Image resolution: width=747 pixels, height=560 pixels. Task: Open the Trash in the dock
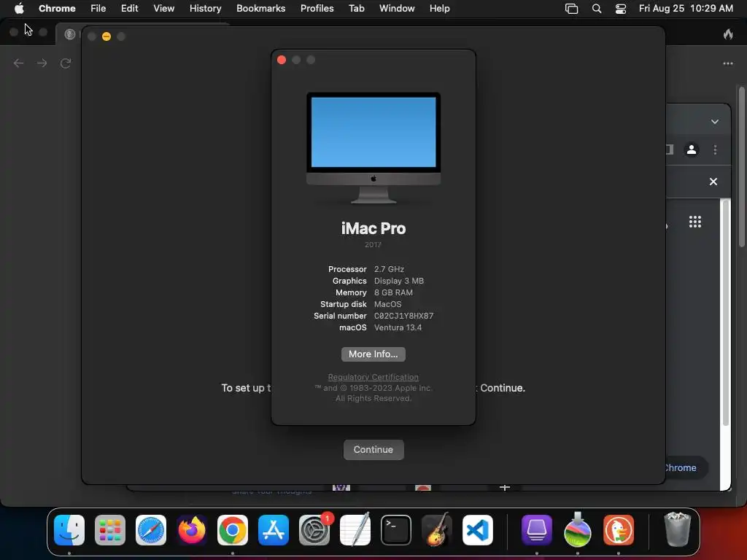677,529
